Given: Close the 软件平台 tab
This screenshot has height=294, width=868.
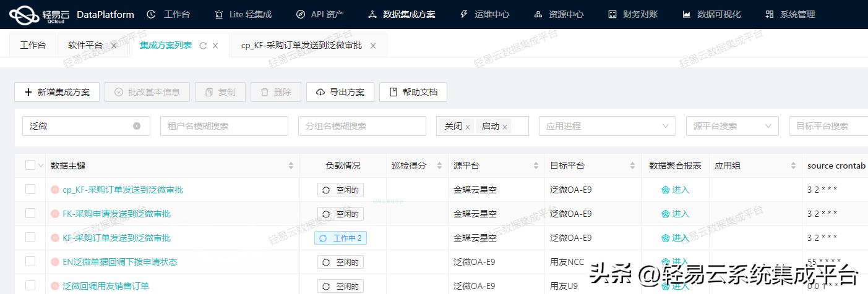Looking at the screenshot, I should 113,46.
